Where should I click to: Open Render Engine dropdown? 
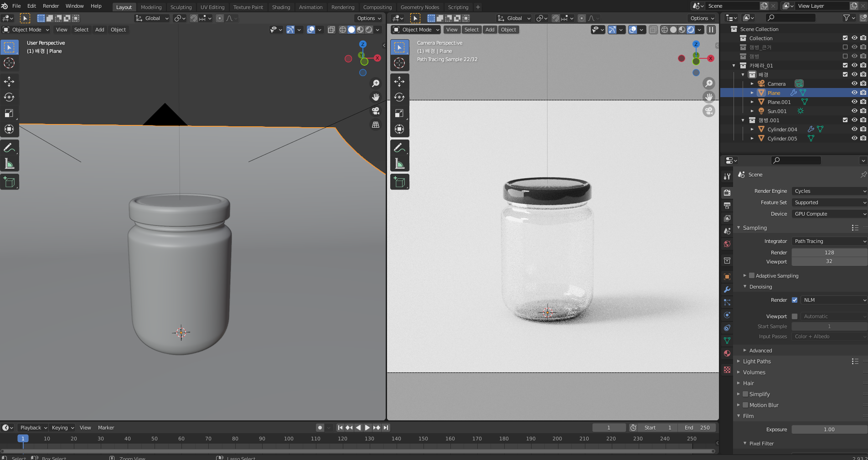point(829,191)
